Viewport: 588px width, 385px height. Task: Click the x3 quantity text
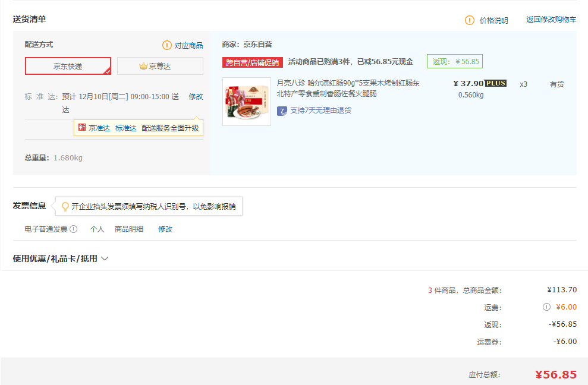[x=524, y=84]
